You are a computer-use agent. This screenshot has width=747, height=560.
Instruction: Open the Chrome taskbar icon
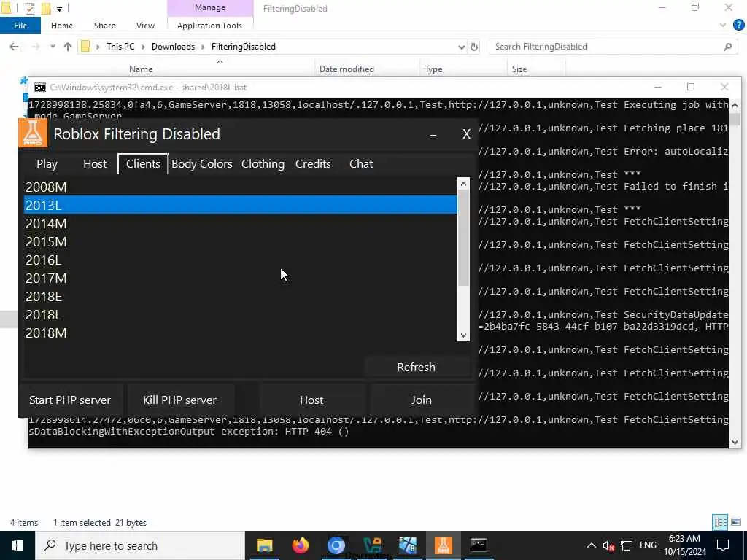[336, 545]
